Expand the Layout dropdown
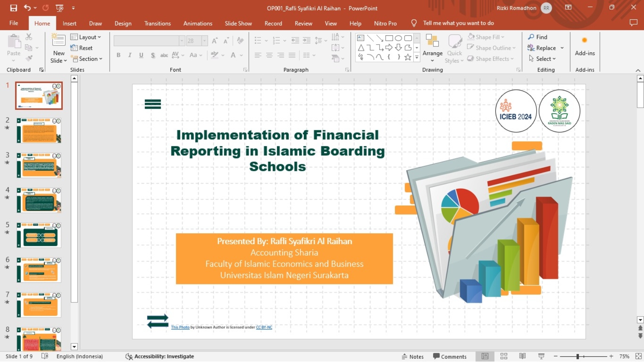 pos(86,37)
